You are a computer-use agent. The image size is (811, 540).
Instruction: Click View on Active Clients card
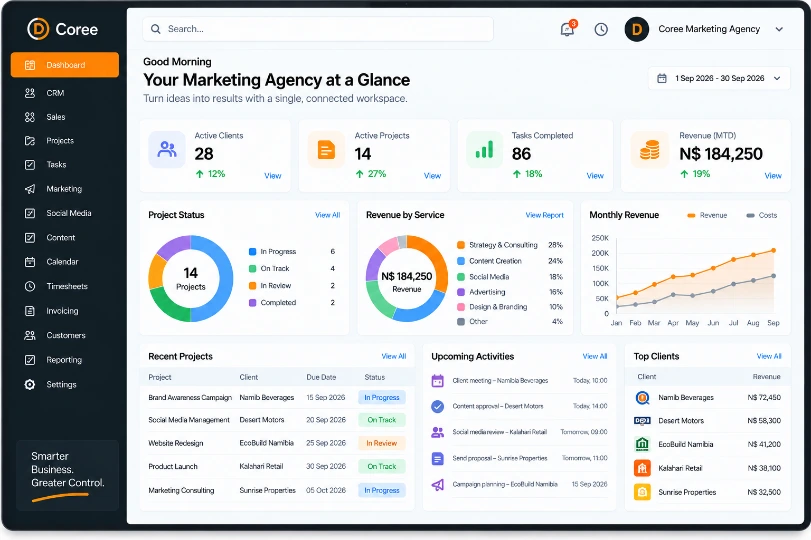(x=273, y=176)
